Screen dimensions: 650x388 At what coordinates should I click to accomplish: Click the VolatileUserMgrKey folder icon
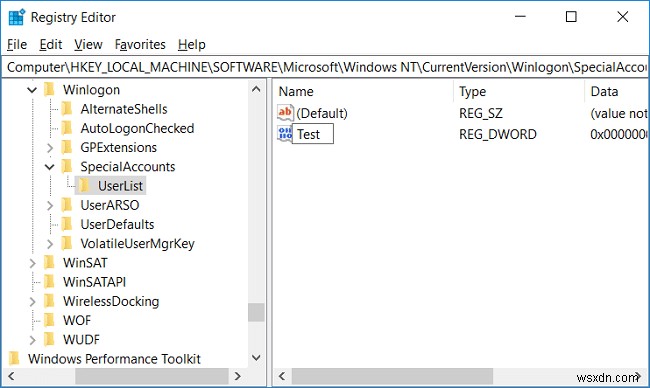(x=67, y=243)
